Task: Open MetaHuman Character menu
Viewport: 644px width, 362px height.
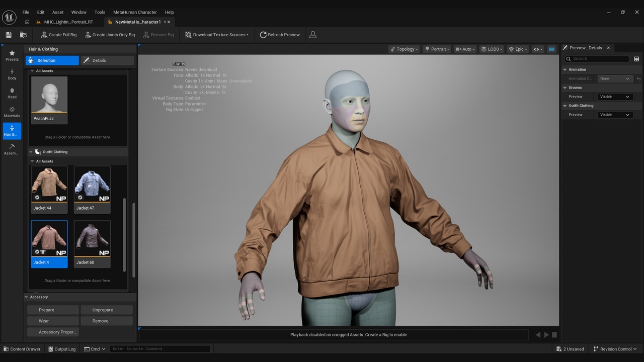Action: pos(135,12)
